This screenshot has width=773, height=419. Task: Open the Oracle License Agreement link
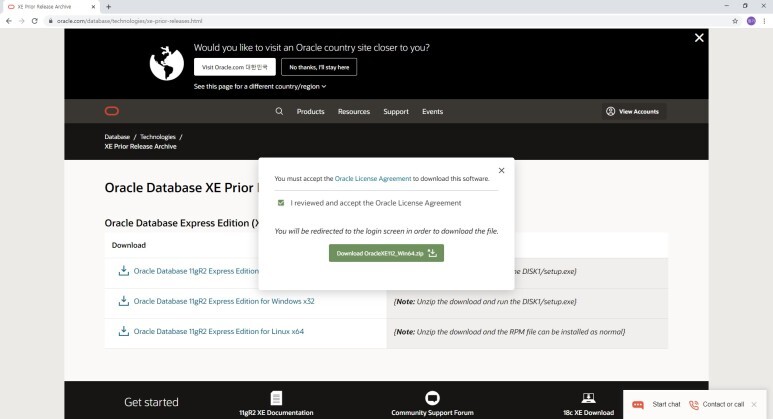coord(373,178)
